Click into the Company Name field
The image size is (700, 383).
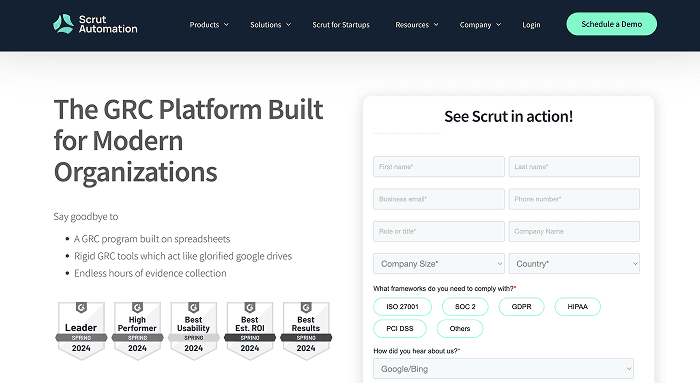point(574,231)
